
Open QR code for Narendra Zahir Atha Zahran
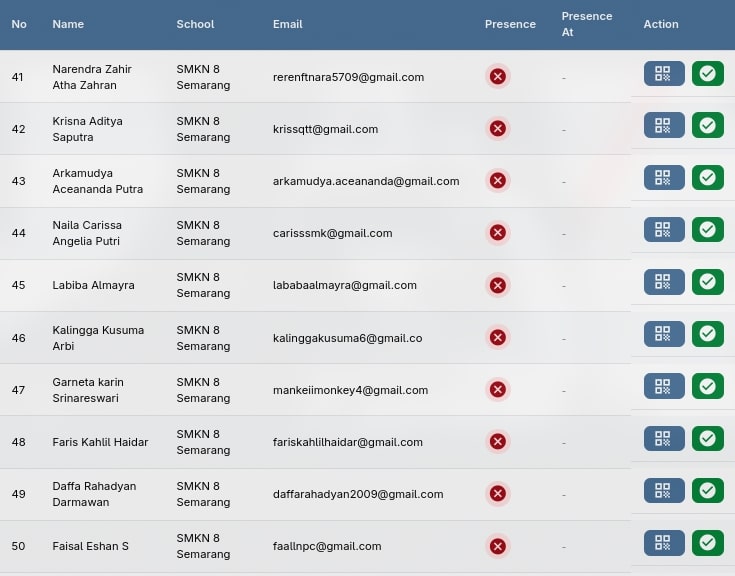664,74
